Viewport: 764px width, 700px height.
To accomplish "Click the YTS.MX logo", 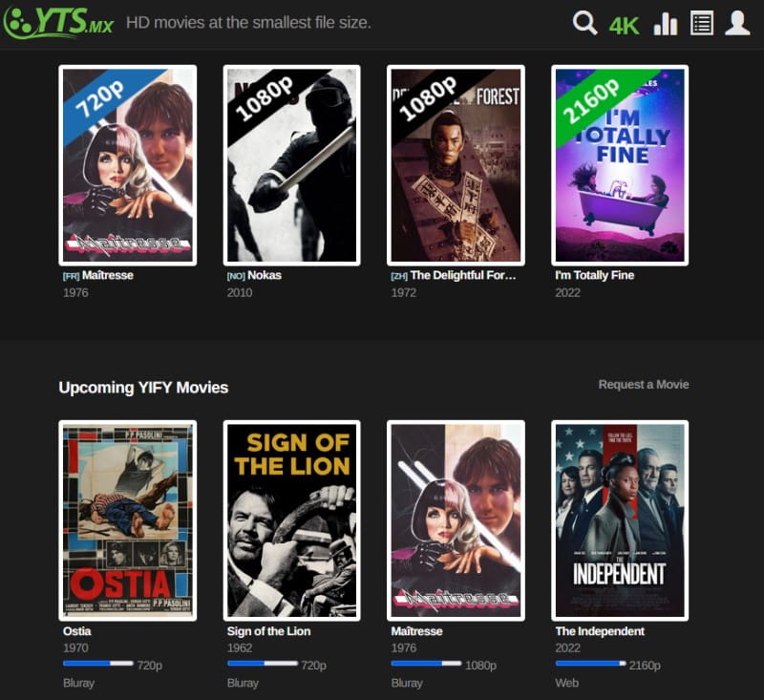I will click(58, 22).
